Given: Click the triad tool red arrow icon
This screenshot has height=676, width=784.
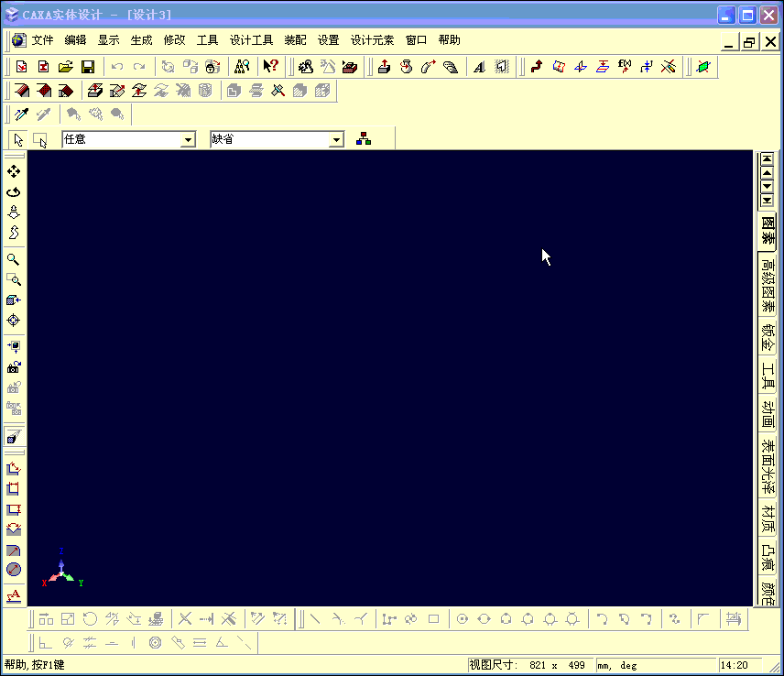Looking at the screenshot, I should coord(537,67).
